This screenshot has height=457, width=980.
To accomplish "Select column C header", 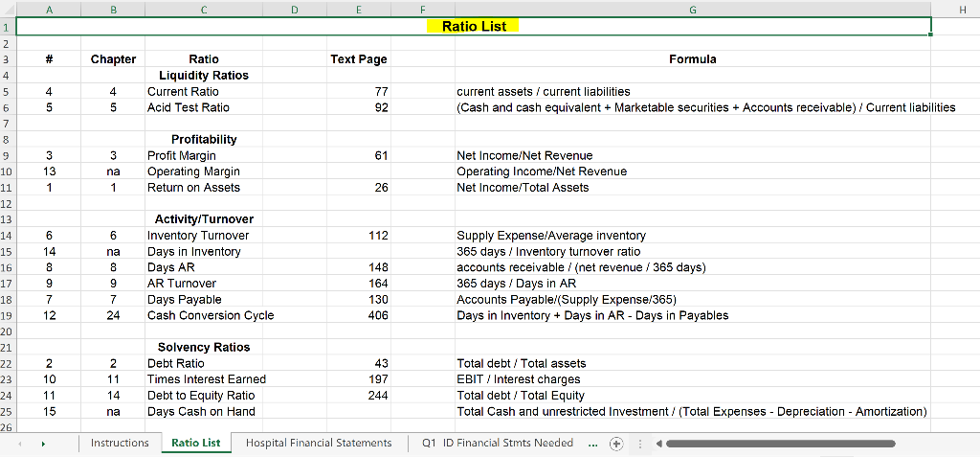I will (x=203, y=9).
